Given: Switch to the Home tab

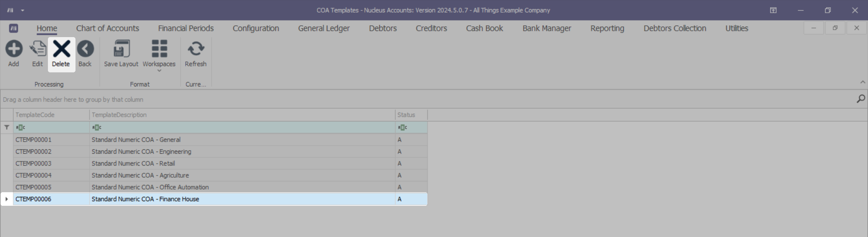Looking at the screenshot, I should point(47,28).
